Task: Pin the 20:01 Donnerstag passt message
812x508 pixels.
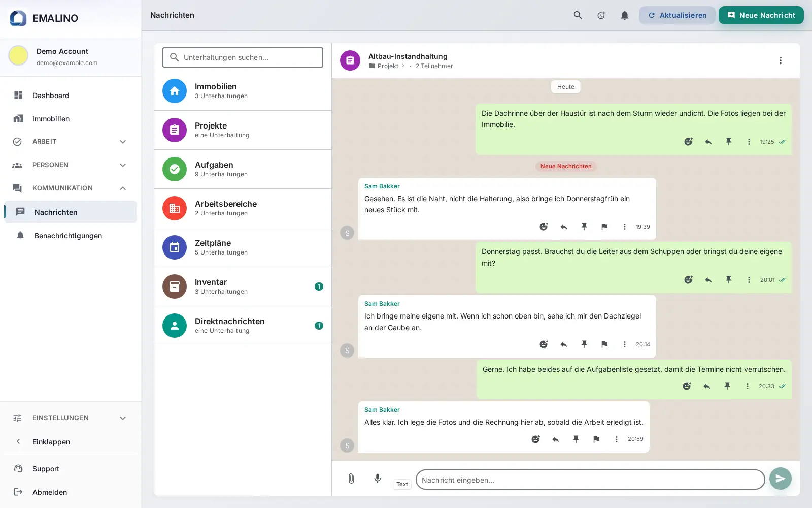Action: (729, 280)
